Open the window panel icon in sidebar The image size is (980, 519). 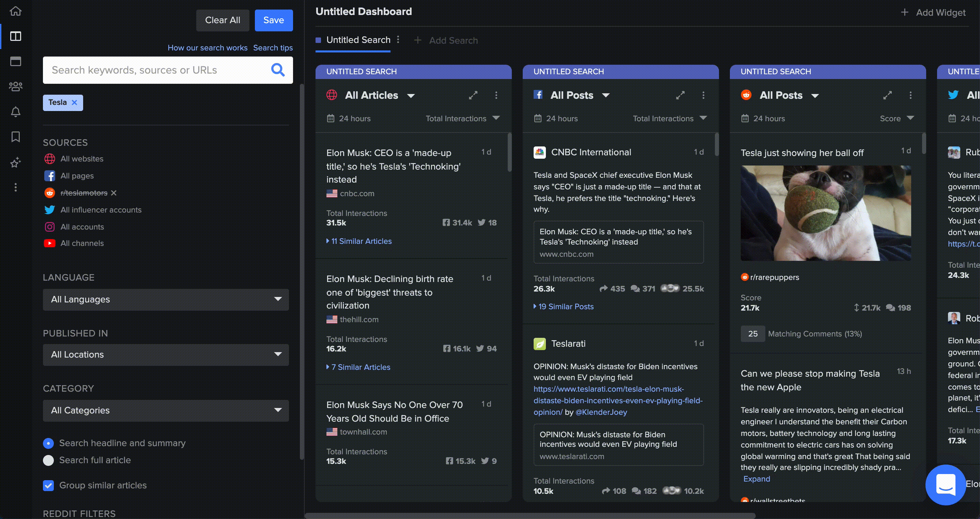tap(16, 61)
